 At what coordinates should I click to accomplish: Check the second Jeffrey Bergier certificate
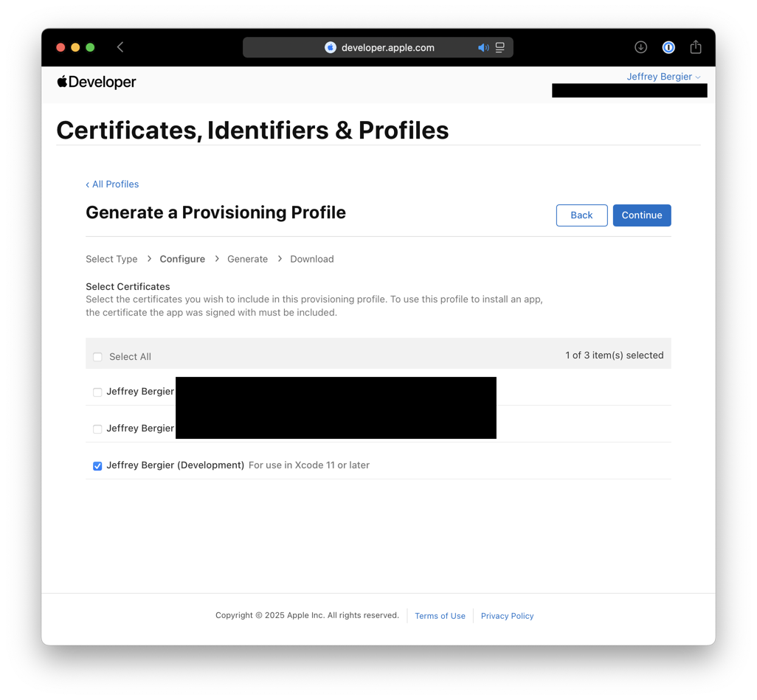(97, 429)
